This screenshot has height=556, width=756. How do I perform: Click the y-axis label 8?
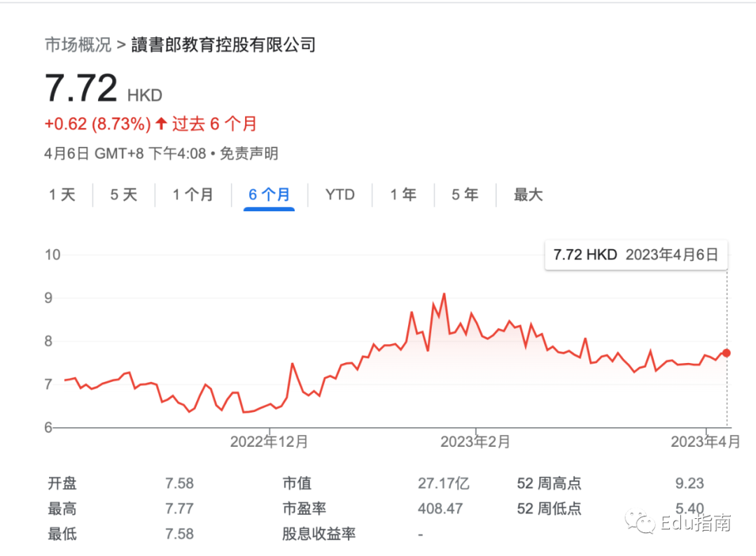(x=48, y=341)
